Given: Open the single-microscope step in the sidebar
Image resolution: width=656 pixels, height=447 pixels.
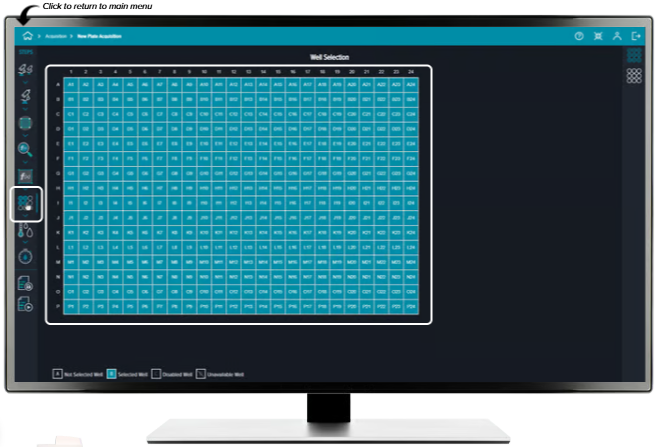Looking at the screenshot, I should pyautogui.click(x=26, y=96).
